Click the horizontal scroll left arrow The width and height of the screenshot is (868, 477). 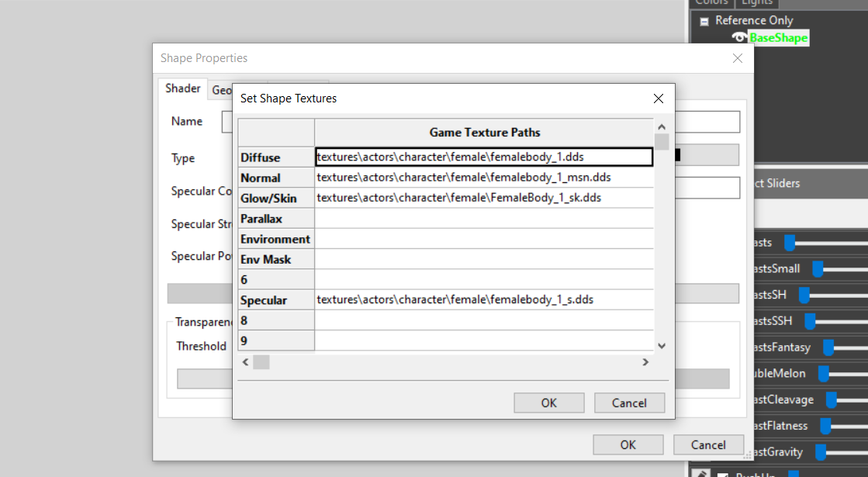[x=245, y=362]
